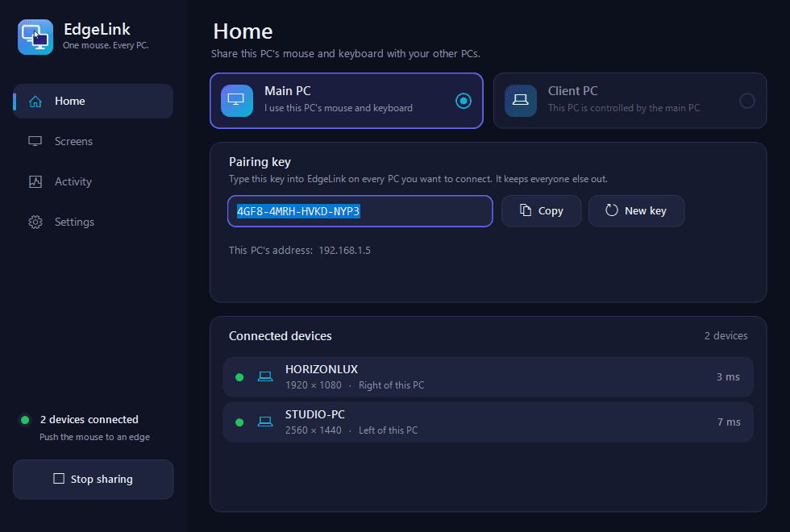Click the square stop icon in Stop sharing
Screen dimensions: 790x532
(59, 479)
